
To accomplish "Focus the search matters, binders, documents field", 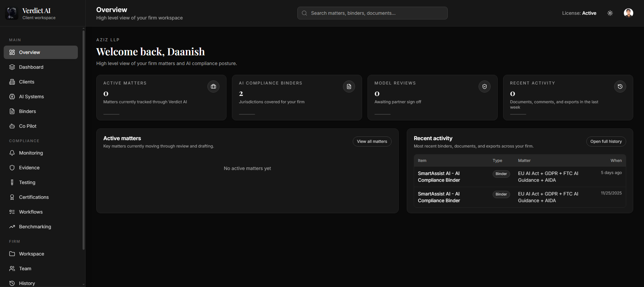I will click(372, 13).
